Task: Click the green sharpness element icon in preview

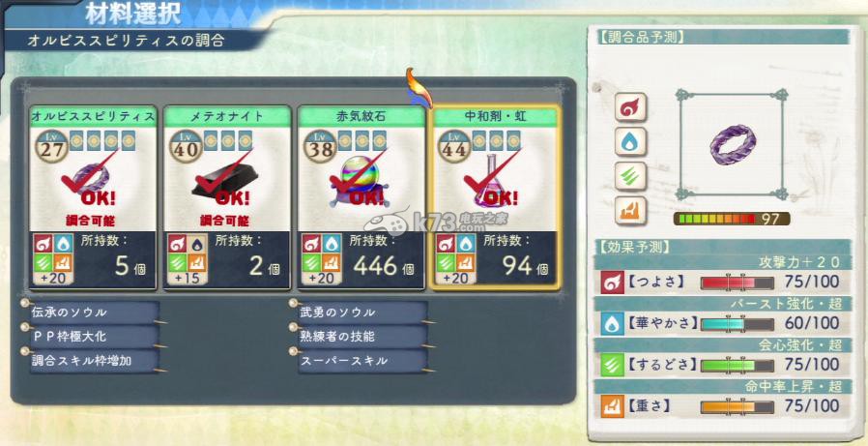Action: pyautogui.click(x=630, y=177)
